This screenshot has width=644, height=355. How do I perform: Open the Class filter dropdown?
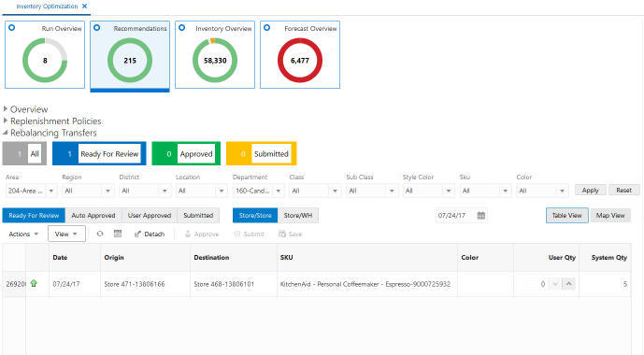coord(336,191)
